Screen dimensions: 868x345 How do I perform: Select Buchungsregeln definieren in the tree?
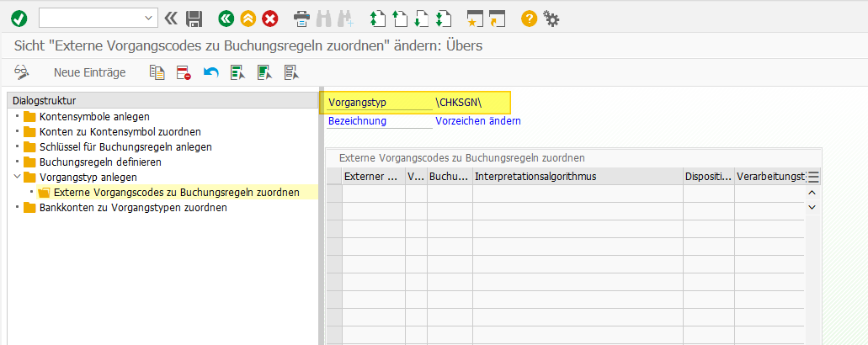[x=100, y=162]
